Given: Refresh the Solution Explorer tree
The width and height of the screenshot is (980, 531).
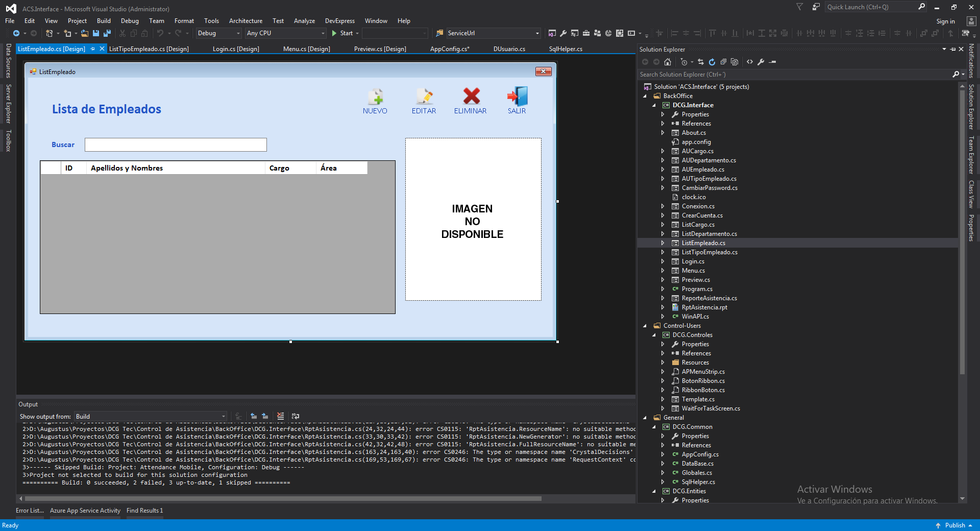Looking at the screenshot, I should pos(712,62).
